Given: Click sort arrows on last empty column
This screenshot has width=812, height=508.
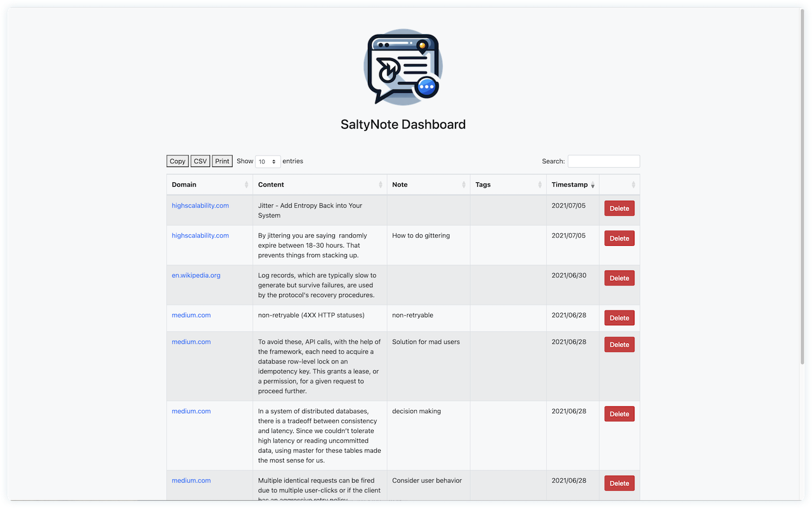Looking at the screenshot, I should point(633,185).
